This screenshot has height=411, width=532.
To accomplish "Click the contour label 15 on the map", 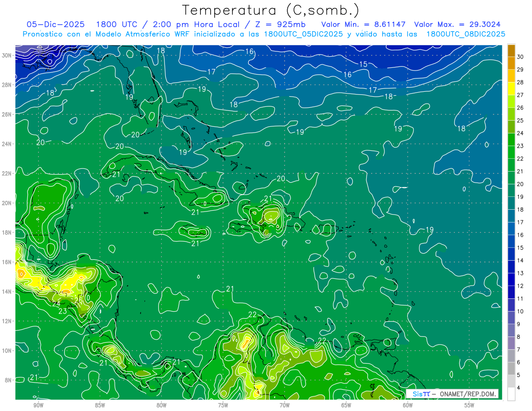I will [363, 64].
